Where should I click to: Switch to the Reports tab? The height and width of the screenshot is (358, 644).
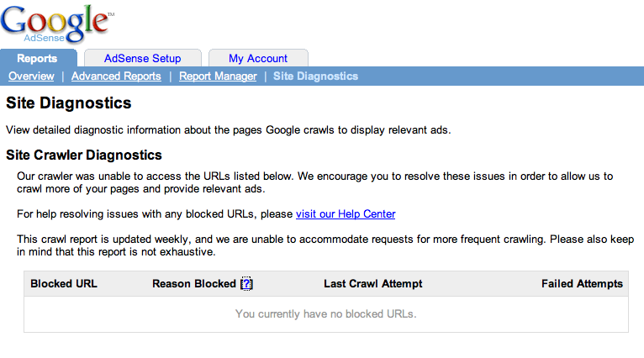click(38, 58)
